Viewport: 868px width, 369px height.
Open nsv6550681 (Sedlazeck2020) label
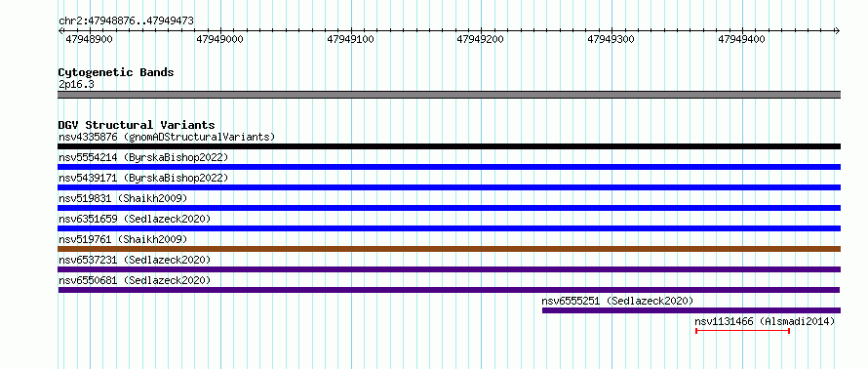pyautogui.click(x=135, y=280)
